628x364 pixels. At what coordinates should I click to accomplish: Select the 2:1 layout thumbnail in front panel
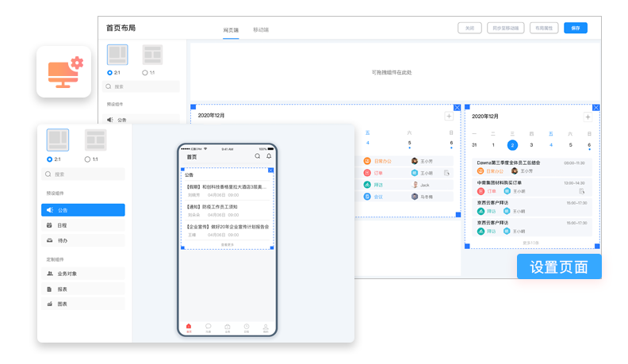coord(58,140)
